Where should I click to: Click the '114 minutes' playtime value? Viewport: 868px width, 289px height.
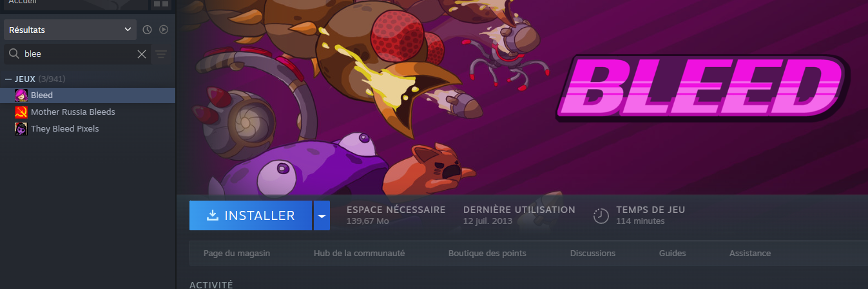(640, 221)
